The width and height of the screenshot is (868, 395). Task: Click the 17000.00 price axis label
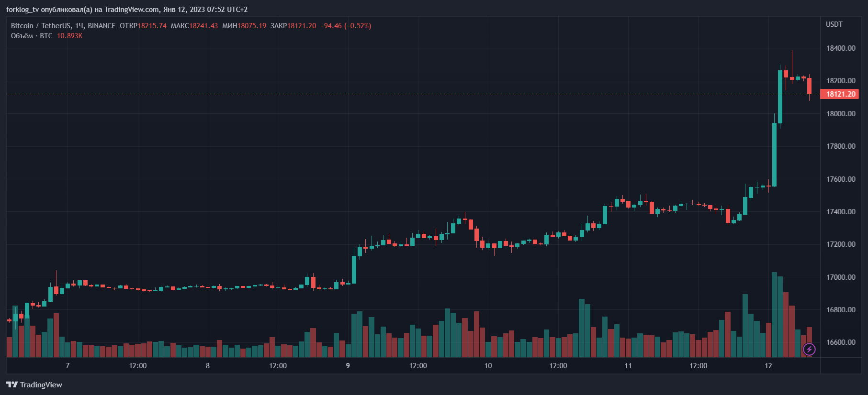(841, 277)
